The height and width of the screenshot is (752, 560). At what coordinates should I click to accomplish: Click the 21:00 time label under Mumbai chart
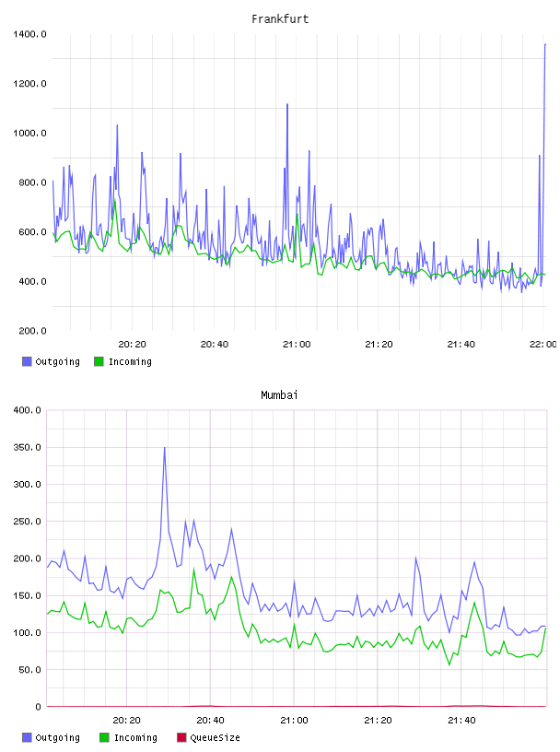294,721
